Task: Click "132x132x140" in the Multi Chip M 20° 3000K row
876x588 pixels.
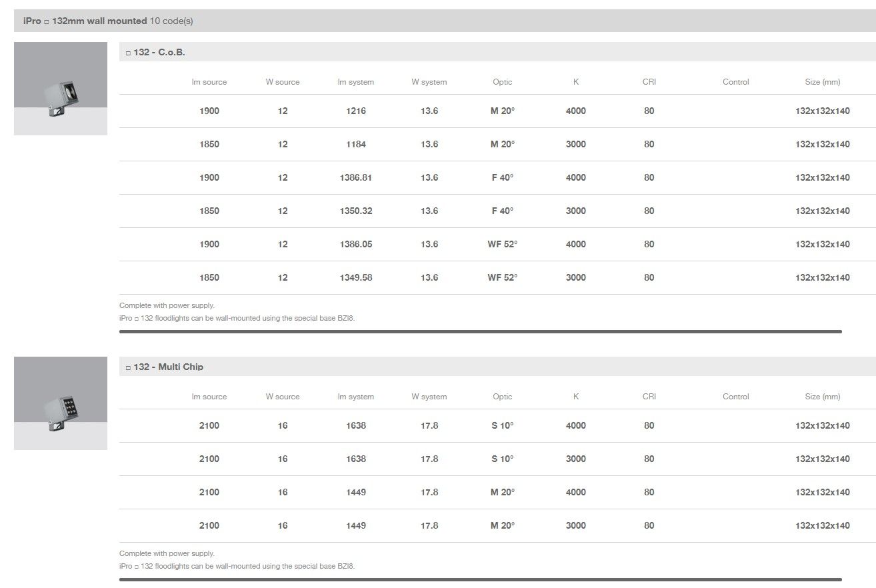Action: 823,525
